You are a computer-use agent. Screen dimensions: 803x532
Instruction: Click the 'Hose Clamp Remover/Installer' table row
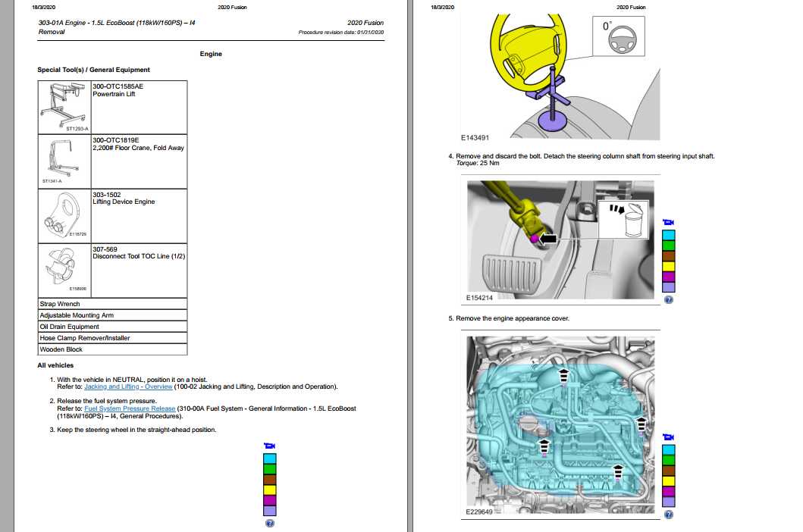[113, 338]
